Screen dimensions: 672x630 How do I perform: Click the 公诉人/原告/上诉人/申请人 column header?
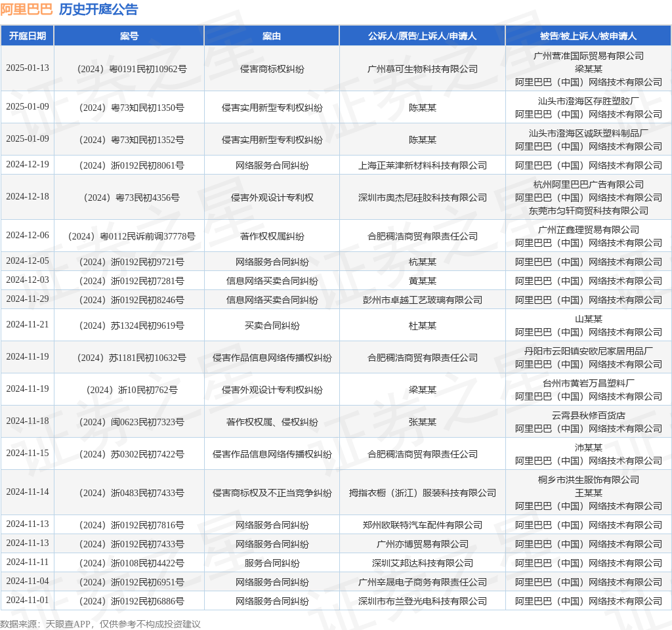pyautogui.click(x=422, y=36)
